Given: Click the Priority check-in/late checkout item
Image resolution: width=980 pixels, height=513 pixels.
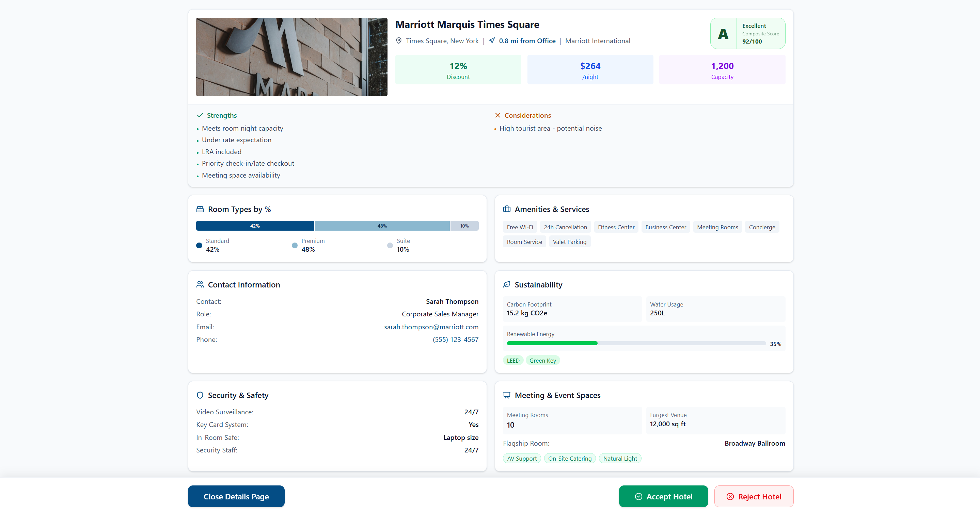Looking at the screenshot, I should [x=248, y=163].
